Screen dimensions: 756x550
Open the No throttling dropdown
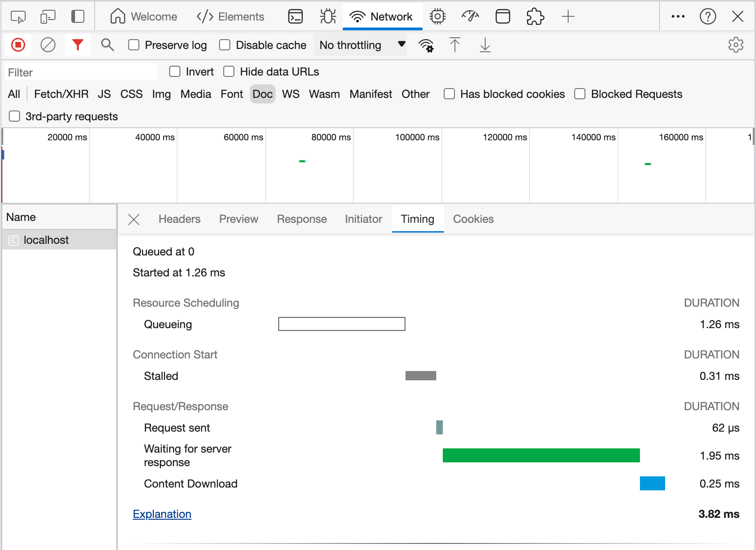point(361,45)
